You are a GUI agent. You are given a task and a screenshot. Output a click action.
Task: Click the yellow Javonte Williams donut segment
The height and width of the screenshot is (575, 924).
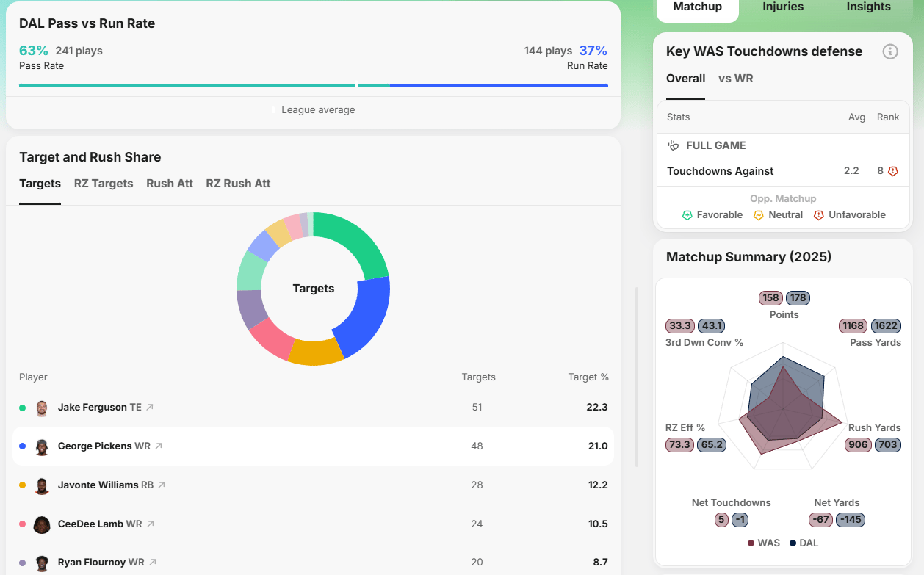(316, 352)
